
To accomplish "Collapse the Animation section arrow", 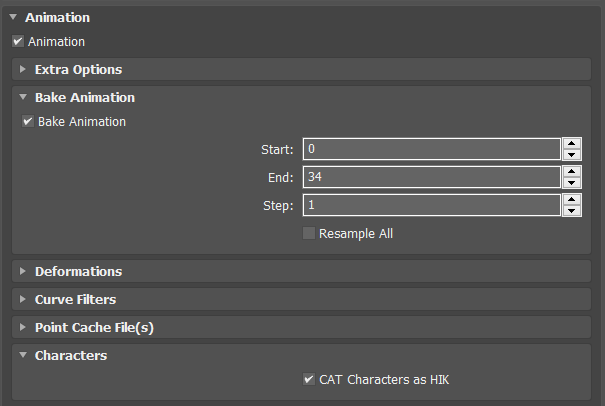I will (13, 17).
